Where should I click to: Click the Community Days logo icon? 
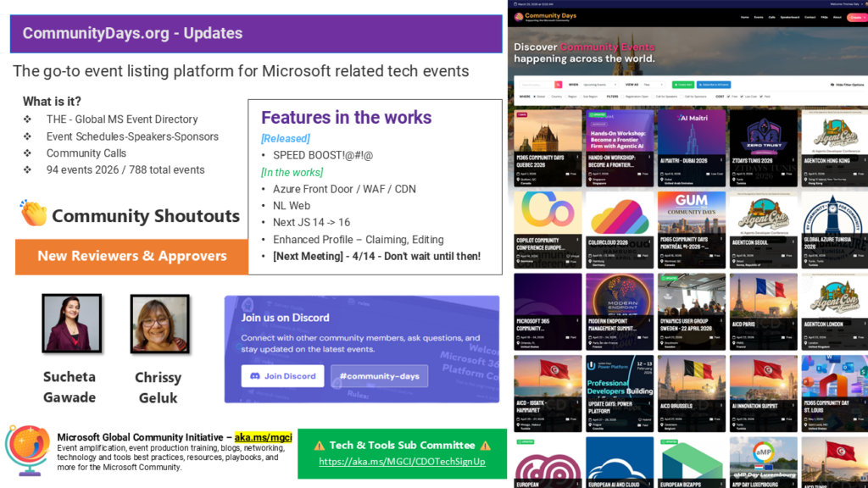pyautogui.click(x=519, y=17)
